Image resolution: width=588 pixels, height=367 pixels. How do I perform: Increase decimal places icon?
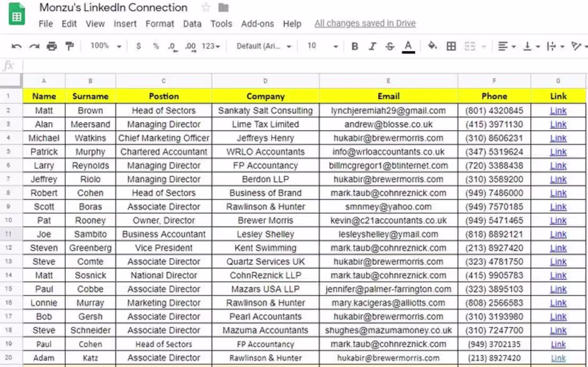[190, 46]
